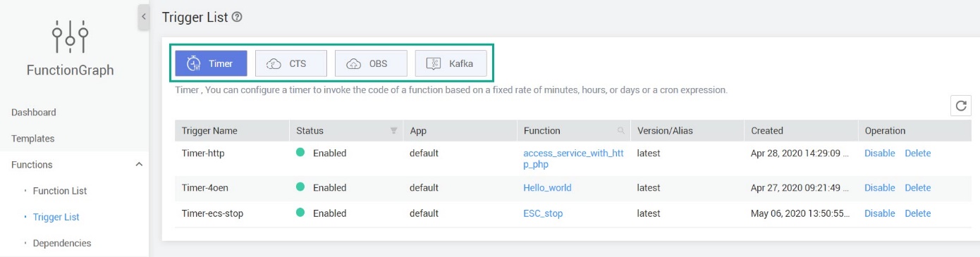
Task: Open the Hello_world function link
Action: (x=547, y=188)
